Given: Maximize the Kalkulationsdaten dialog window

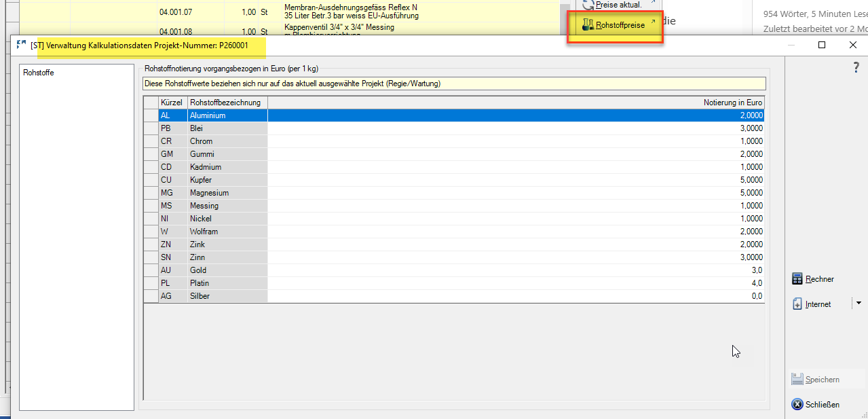Looking at the screenshot, I should click(x=822, y=45).
